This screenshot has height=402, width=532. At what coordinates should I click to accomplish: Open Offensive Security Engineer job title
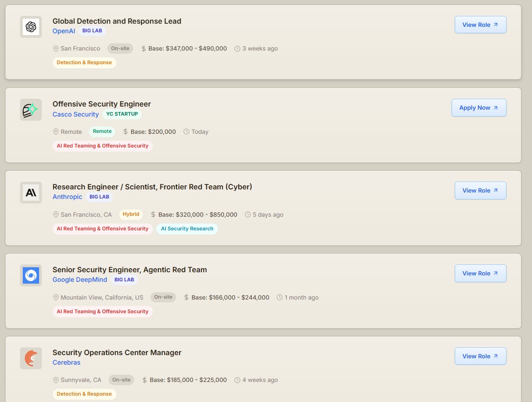[101, 104]
